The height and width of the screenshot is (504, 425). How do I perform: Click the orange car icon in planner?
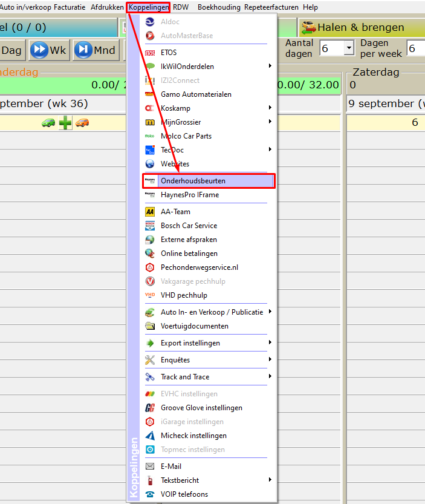point(82,123)
